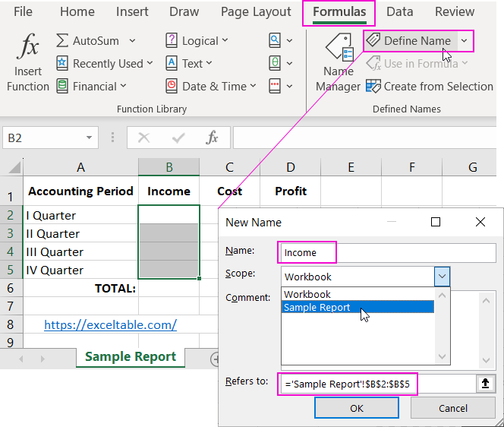Add a new sheet with plus button
Image resolution: width=504 pixels, height=427 pixels.
[216, 359]
